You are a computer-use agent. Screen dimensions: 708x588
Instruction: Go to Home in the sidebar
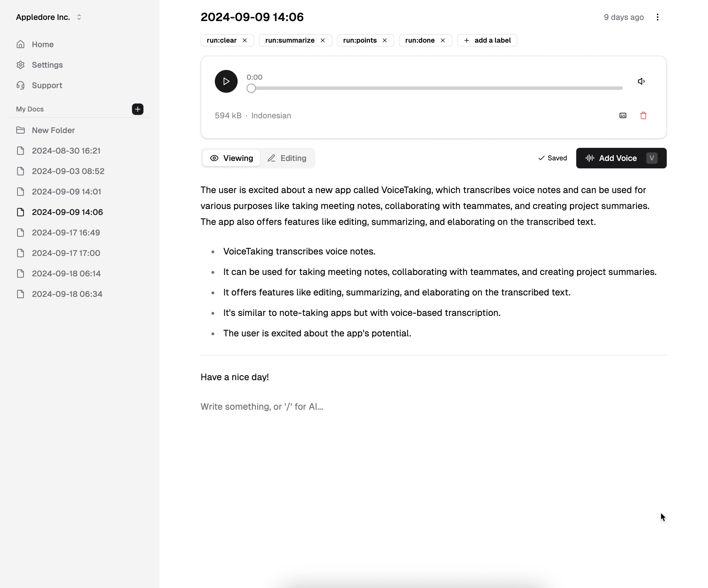pyautogui.click(x=42, y=44)
